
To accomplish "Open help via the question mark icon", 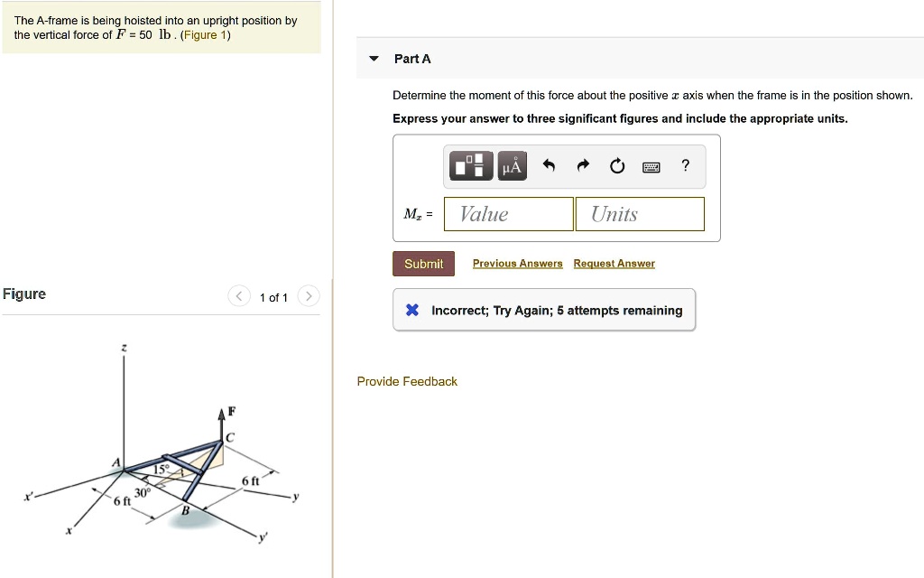I will click(x=684, y=165).
